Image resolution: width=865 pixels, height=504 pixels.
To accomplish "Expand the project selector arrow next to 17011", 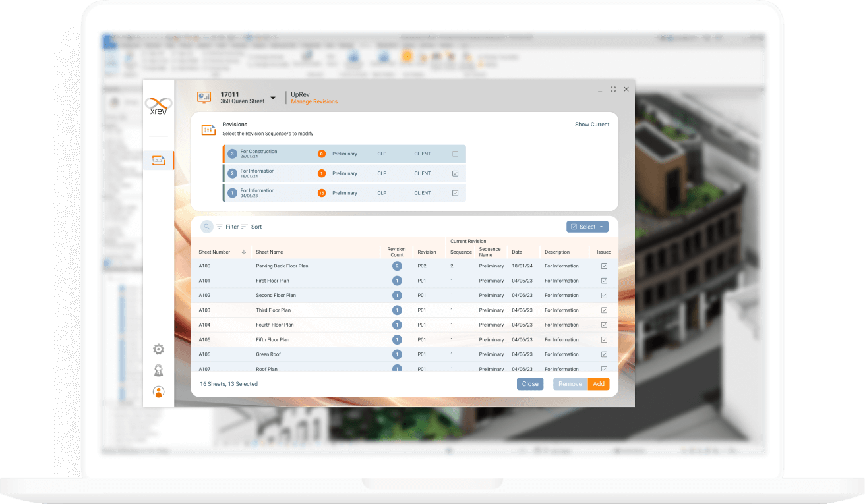I will (x=273, y=98).
